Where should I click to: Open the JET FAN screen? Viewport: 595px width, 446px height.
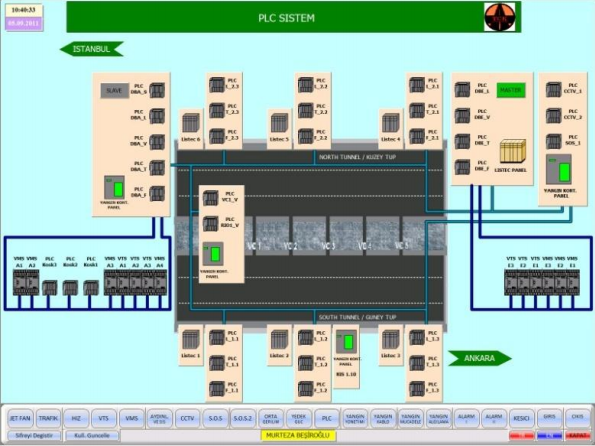click(x=20, y=418)
